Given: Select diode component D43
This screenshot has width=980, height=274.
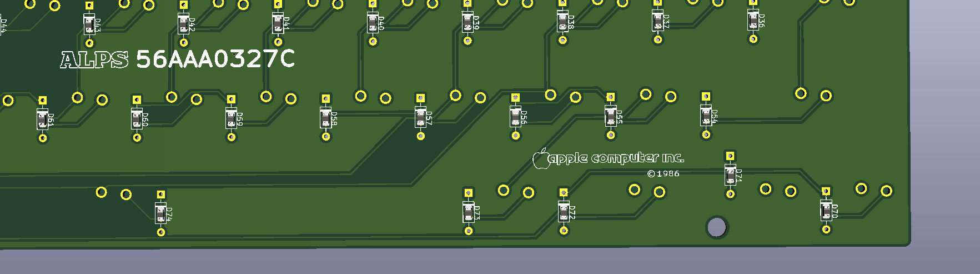Looking at the screenshot, I should [x=89, y=24].
